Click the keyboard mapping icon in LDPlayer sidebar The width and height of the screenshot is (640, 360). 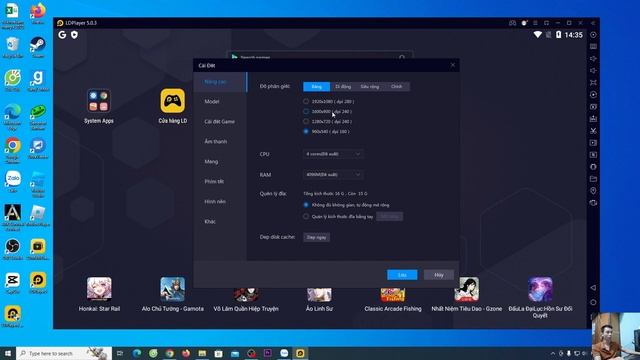(593, 47)
